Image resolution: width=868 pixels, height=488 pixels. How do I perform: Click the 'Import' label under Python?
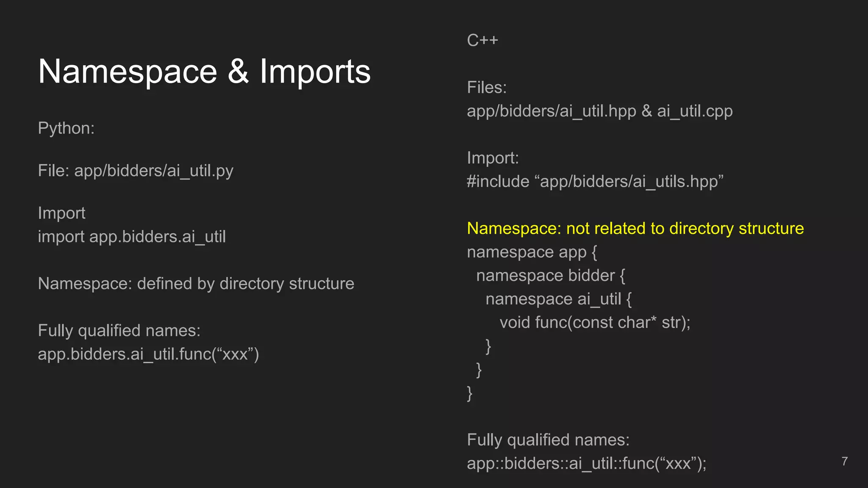[61, 213]
